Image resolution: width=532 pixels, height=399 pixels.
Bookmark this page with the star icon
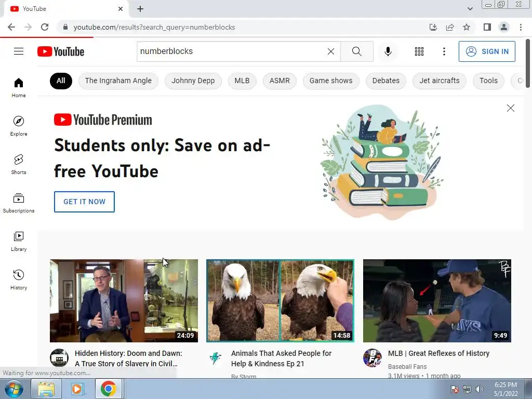pos(467,27)
